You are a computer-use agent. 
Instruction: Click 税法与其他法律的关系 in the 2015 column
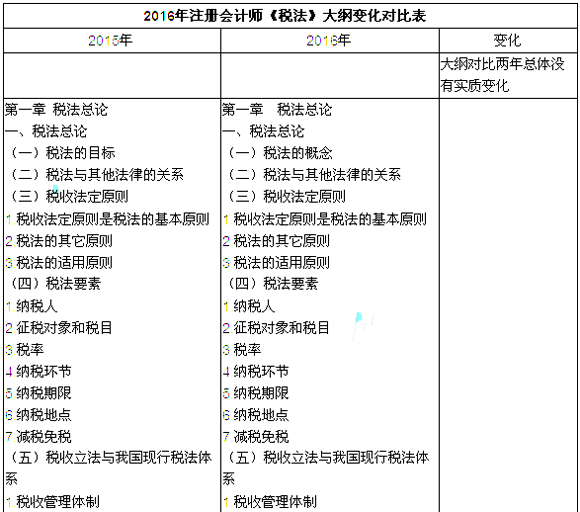[115, 175]
